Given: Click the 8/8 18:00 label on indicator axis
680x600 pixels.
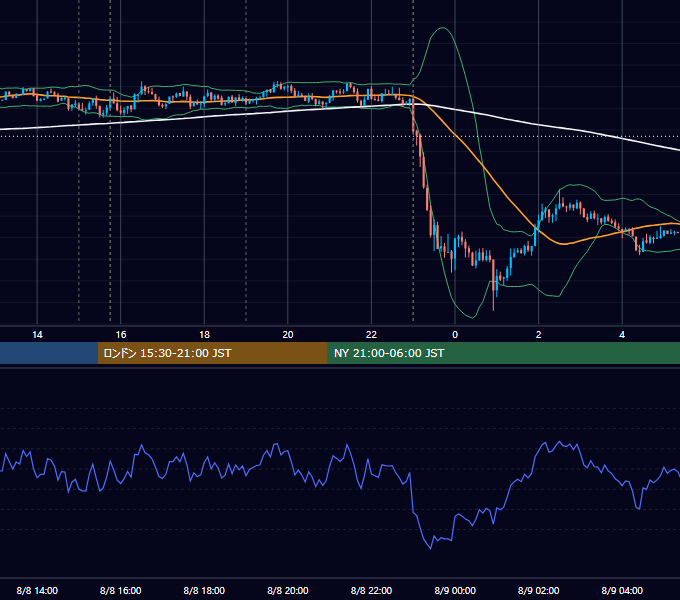Looking at the screenshot, I should tap(204, 590).
